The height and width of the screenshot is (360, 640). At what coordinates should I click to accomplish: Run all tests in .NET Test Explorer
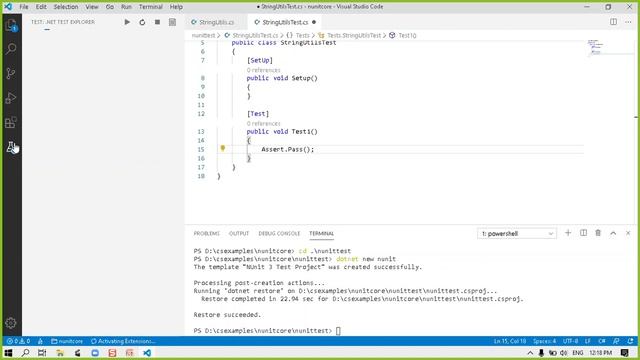[127, 22]
